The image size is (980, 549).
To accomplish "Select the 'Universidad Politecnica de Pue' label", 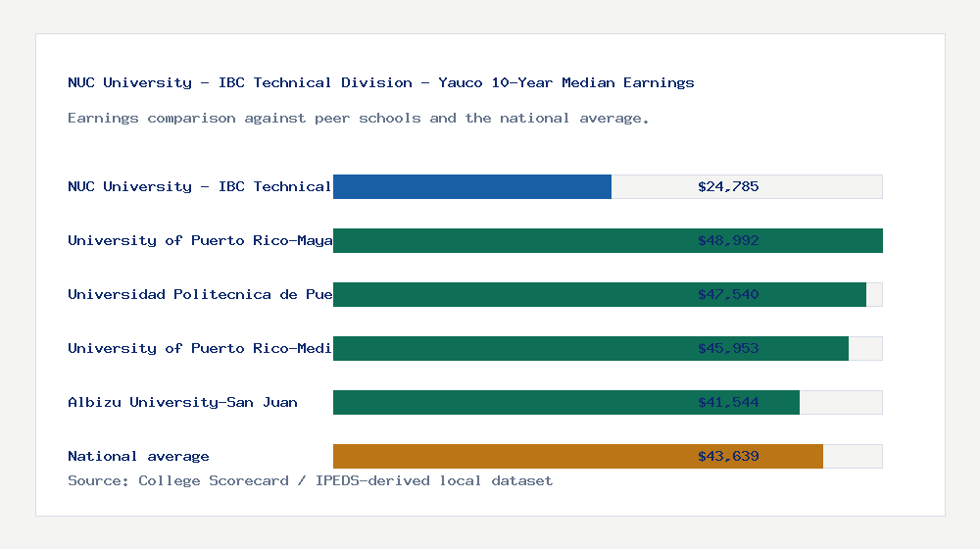I will pyautogui.click(x=200, y=294).
